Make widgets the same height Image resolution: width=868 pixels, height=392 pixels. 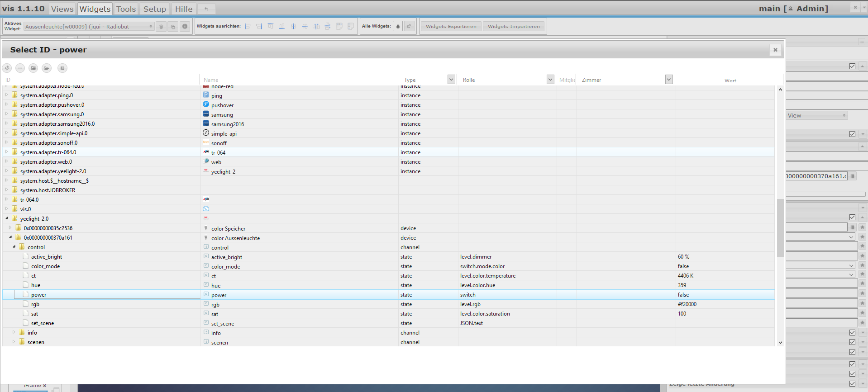coord(351,26)
